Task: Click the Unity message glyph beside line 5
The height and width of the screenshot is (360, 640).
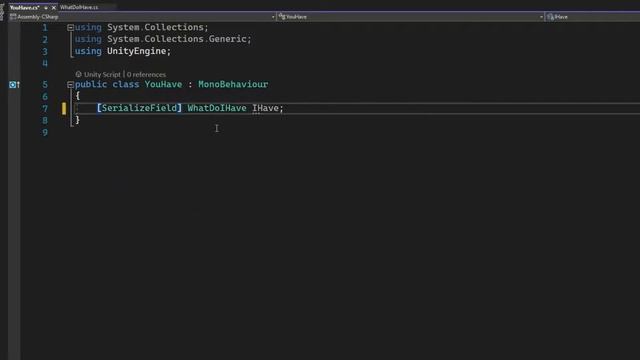Action: coord(14,84)
